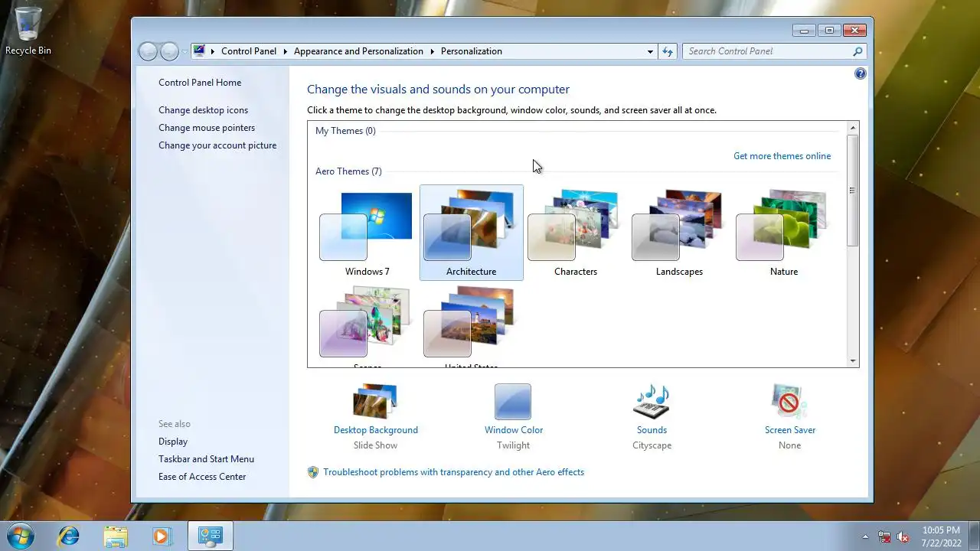Open the recent pages dropdown arrow
Viewport: 980px width, 551px height.
point(185,52)
